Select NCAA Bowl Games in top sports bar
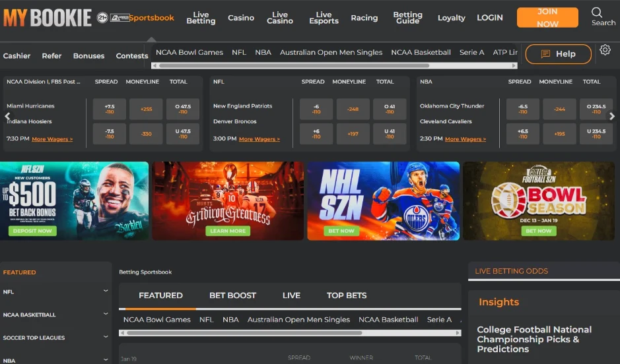Screen dimensions: 620x364 (x=189, y=52)
